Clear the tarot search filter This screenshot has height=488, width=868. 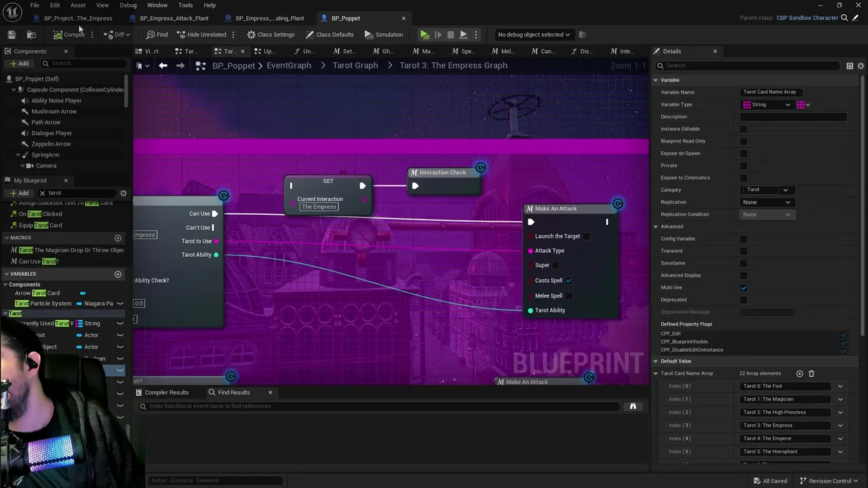click(42, 193)
